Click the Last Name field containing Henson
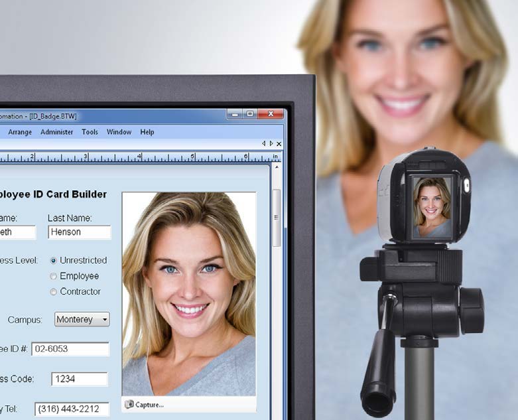 [79, 232]
